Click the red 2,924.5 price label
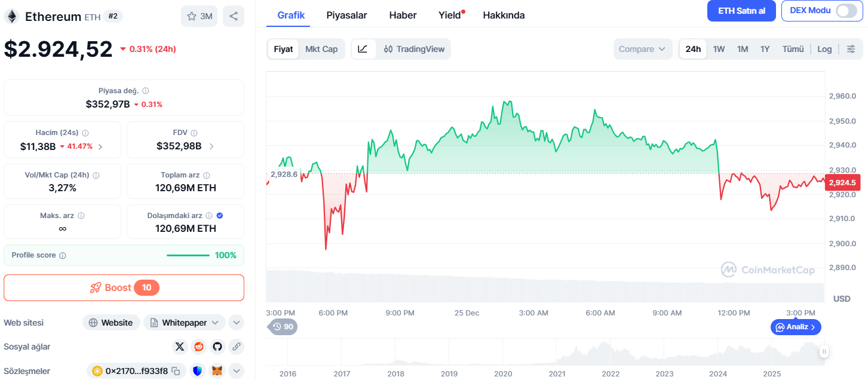The width and height of the screenshot is (868, 380). point(842,183)
